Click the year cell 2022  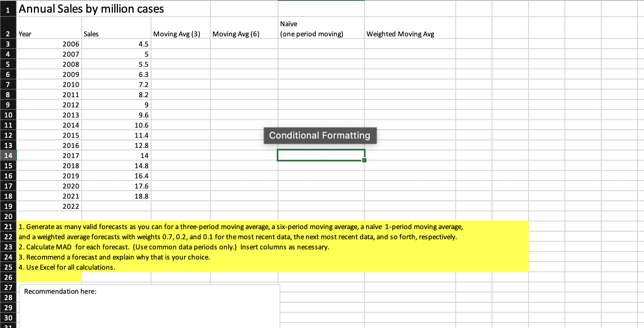pyautogui.click(x=49, y=206)
